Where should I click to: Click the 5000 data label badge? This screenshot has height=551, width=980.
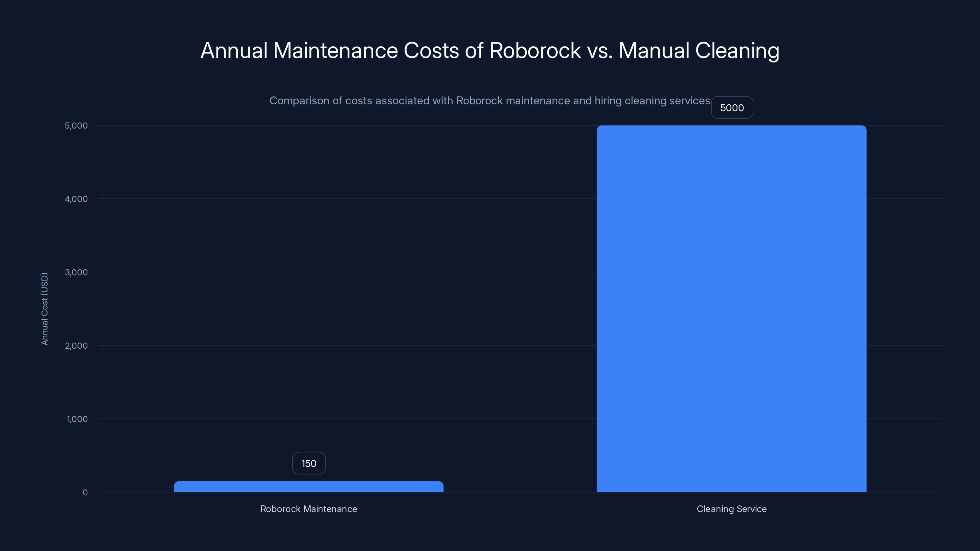[x=732, y=108]
